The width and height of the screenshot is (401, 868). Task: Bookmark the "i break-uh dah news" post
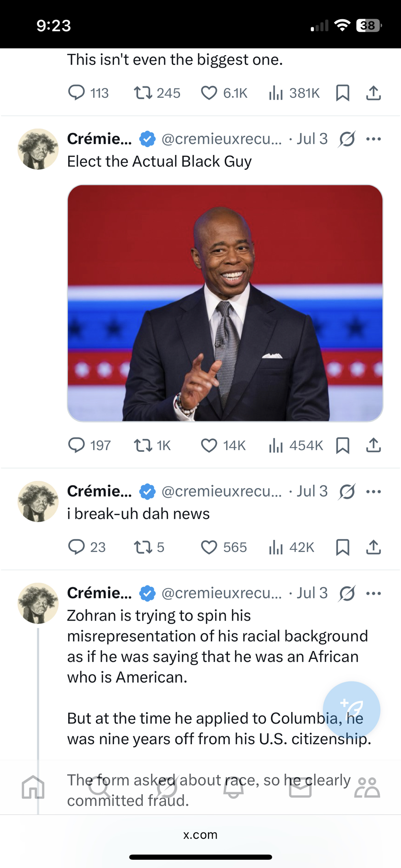(342, 547)
